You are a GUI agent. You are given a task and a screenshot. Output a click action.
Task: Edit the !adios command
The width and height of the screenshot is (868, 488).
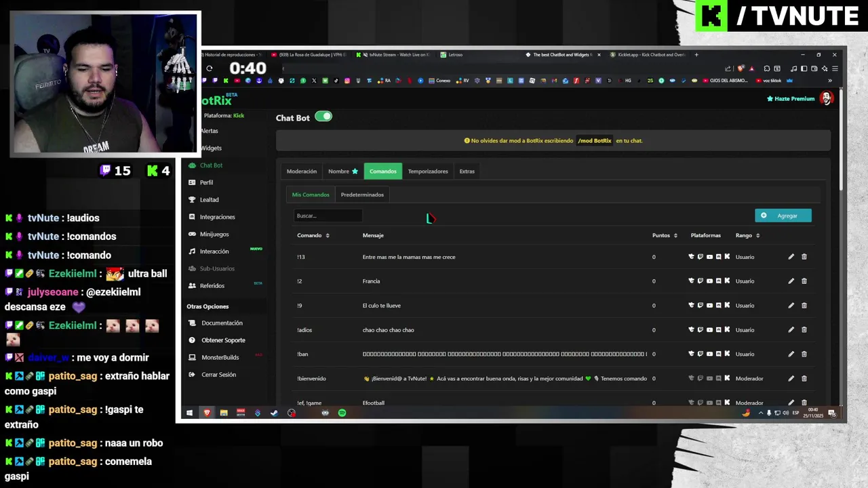click(x=791, y=330)
